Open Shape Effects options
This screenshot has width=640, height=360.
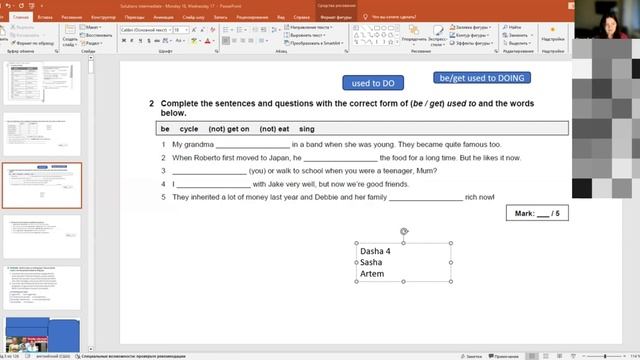point(471,43)
